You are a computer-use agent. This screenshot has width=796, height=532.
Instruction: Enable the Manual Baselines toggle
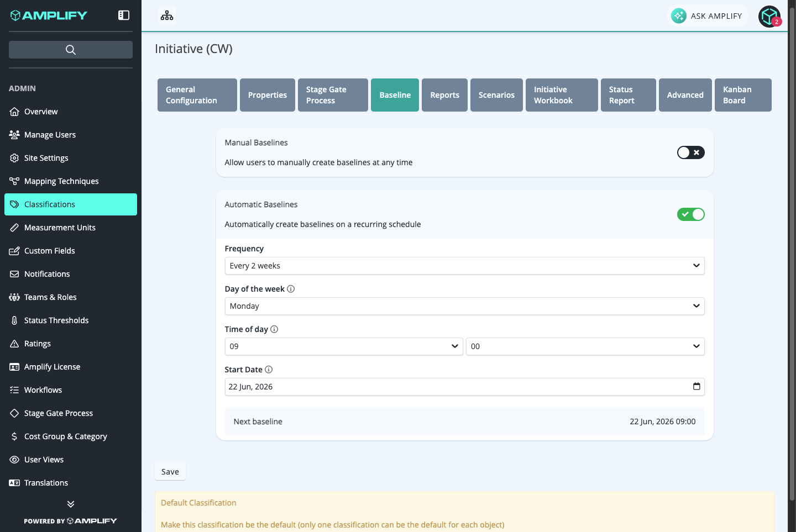(x=691, y=152)
